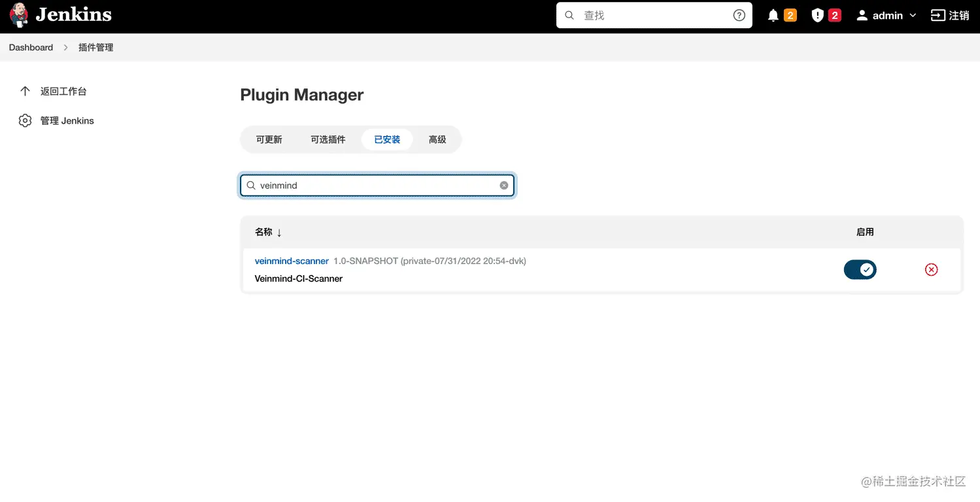Click the 启用 column header
The image size is (980, 502).
click(865, 232)
